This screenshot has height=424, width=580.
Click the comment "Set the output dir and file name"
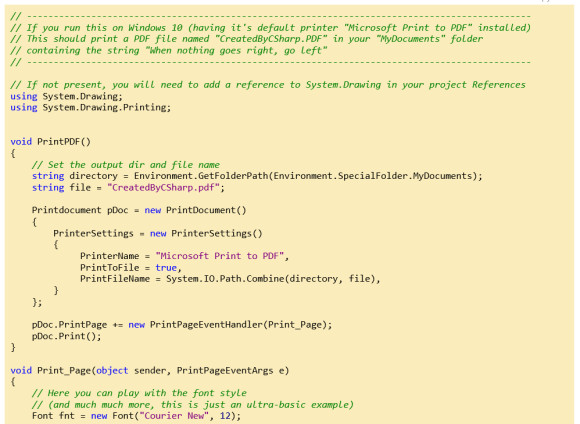126,165
